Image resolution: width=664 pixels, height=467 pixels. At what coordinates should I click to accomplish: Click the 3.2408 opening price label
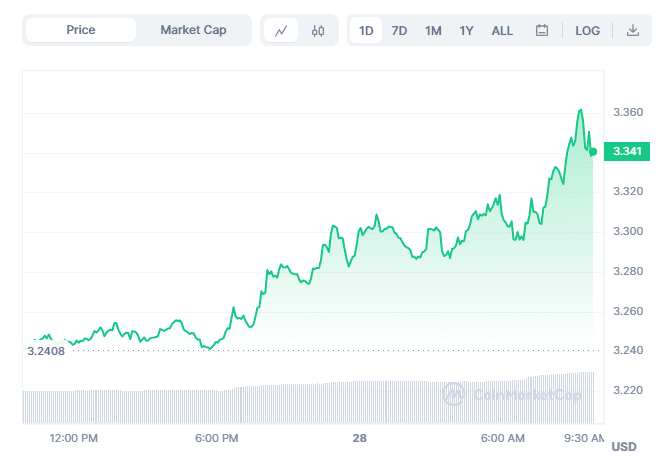click(46, 351)
